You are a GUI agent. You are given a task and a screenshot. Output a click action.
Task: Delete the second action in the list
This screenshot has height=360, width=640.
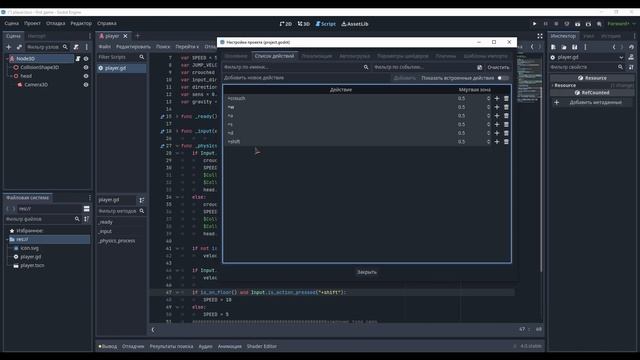[x=506, y=107]
